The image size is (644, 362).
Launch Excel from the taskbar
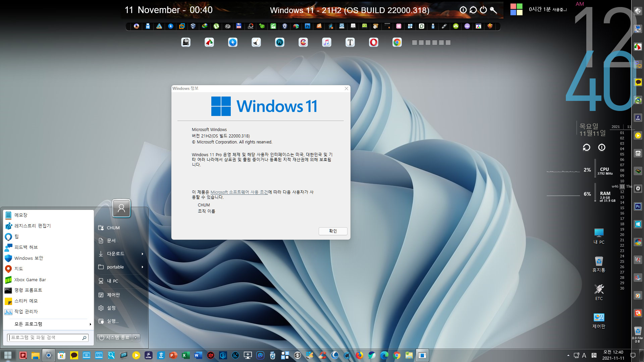186,355
